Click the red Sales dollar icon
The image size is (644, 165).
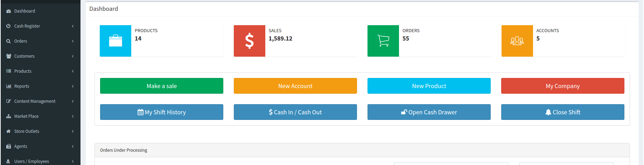click(249, 41)
